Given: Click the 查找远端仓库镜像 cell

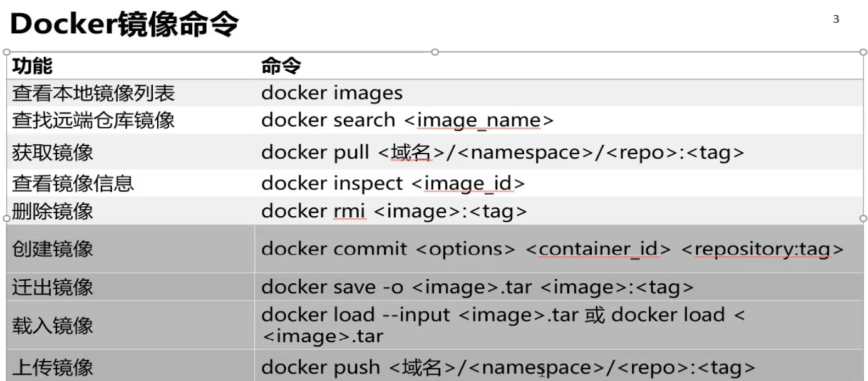Looking at the screenshot, I should [x=93, y=120].
